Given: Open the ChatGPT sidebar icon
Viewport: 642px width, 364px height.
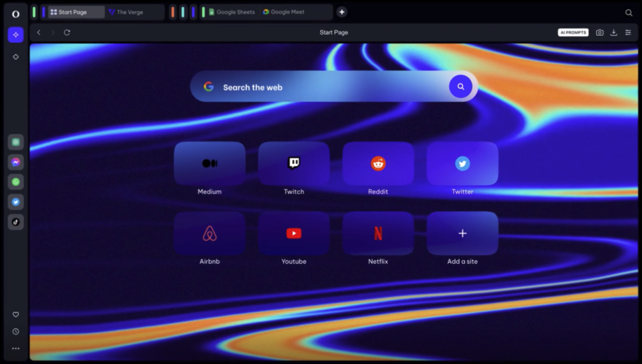Looking at the screenshot, I should point(16,142).
